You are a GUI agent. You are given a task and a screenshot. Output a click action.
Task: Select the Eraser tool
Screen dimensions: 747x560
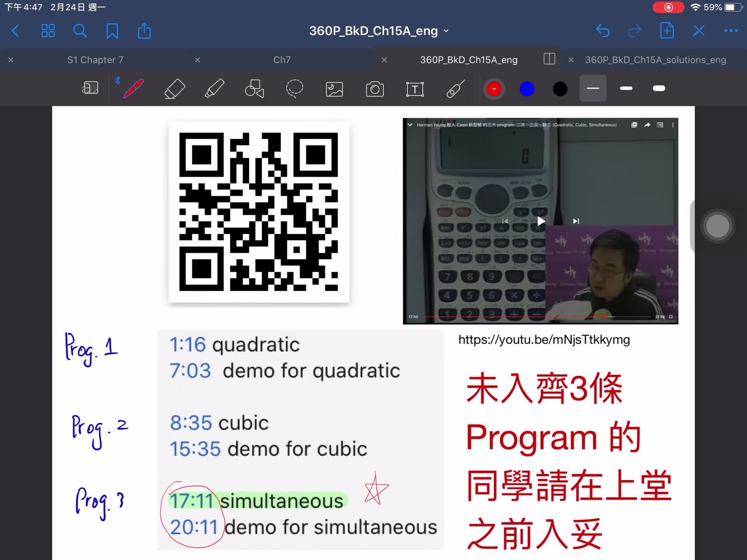point(175,89)
